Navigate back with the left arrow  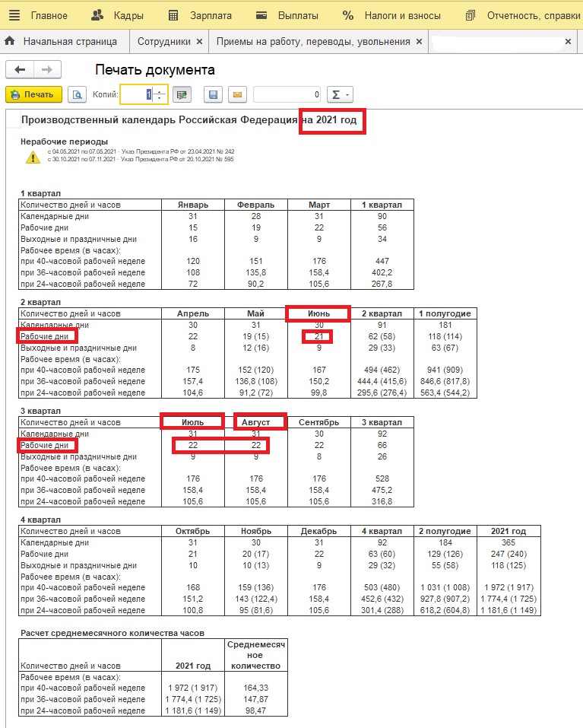point(20,70)
